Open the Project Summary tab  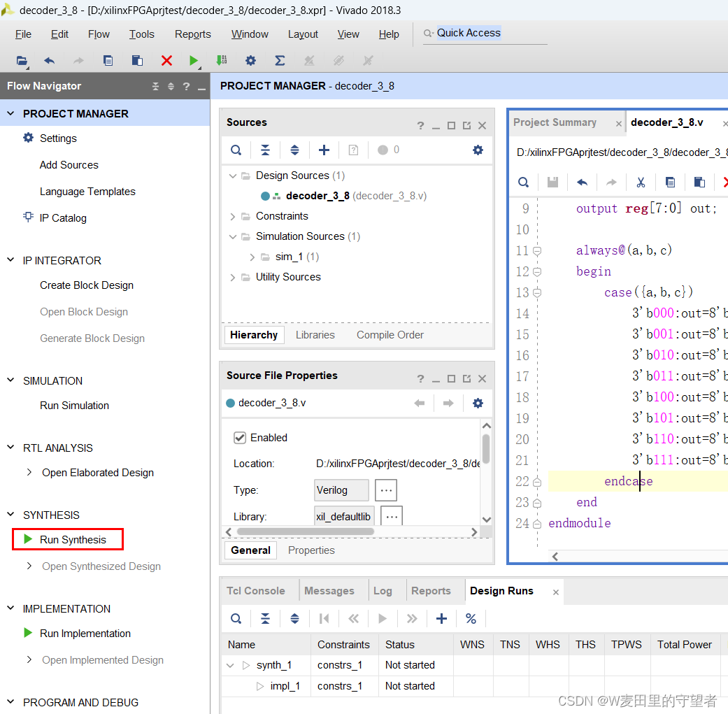coord(555,122)
